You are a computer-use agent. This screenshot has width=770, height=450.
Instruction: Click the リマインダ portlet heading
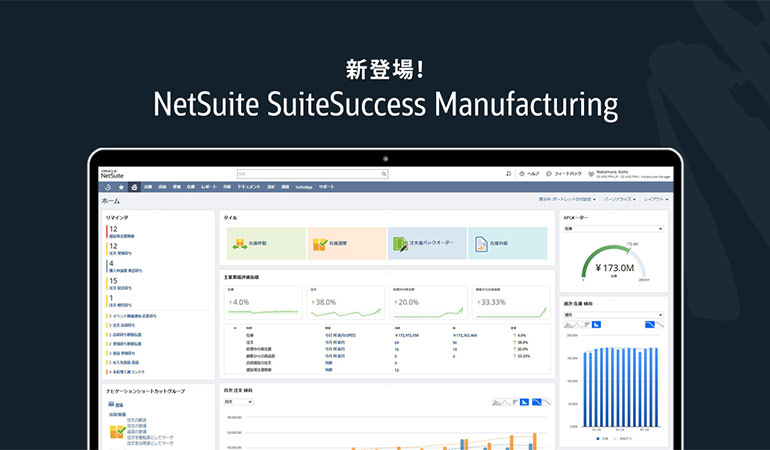click(117, 218)
